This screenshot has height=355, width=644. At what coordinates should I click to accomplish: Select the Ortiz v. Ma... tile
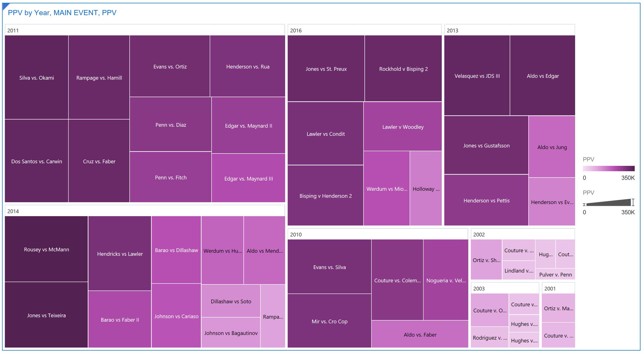click(558, 308)
